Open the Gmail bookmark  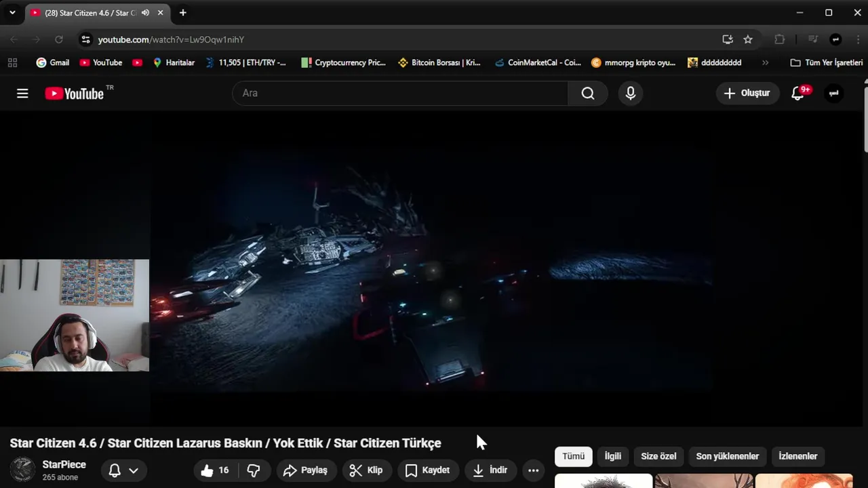pyautogui.click(x=53, y=62)
